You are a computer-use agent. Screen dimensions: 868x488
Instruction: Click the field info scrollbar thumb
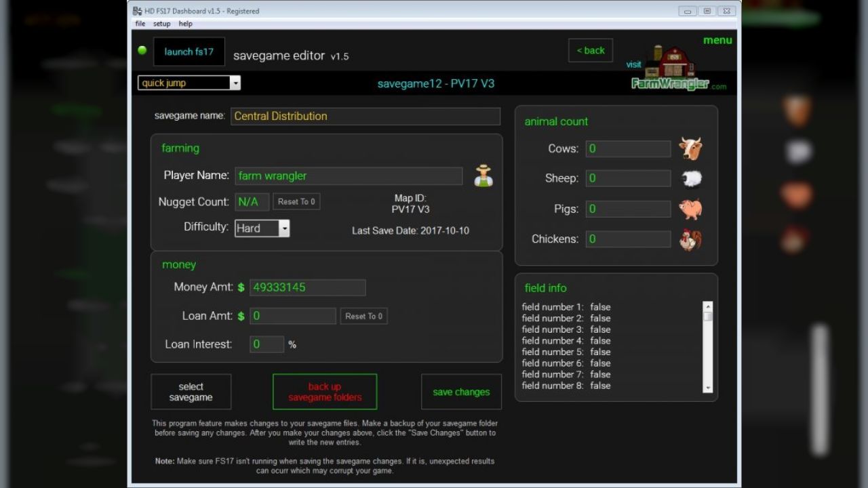coord(708,316)
